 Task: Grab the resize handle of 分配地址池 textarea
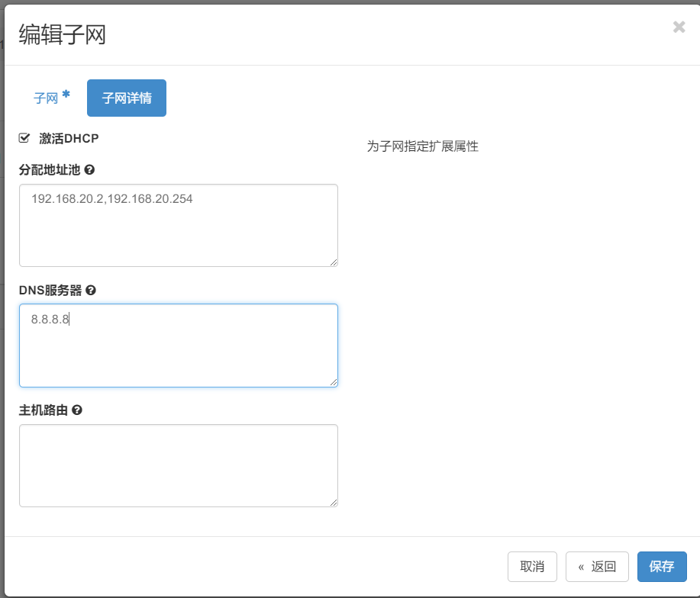pos(334,262)
